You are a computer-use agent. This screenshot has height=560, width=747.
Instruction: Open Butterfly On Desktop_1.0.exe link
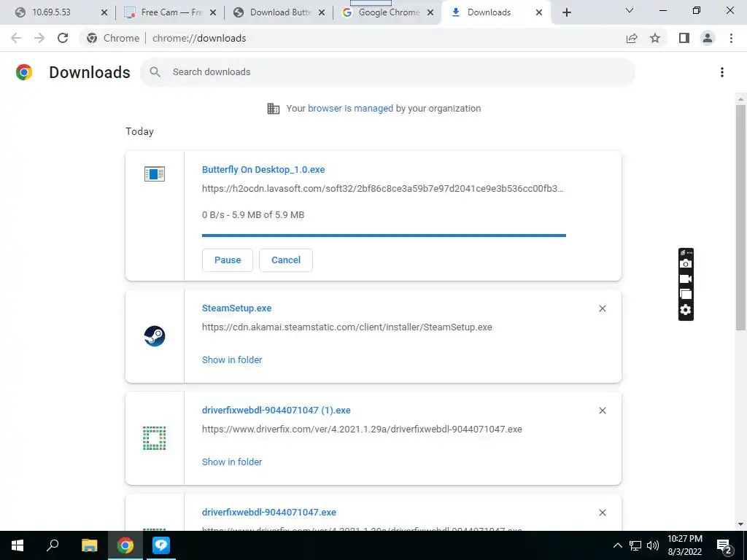pyautogui.click(x=263, y=169)
